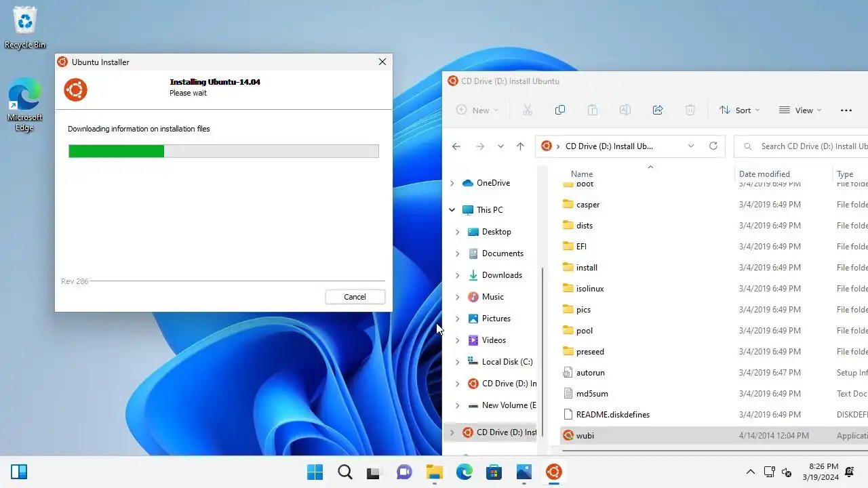Open the Widgets button at taskbar left
868x488 pixels.
pyautogui.click(x=19, y=472)
